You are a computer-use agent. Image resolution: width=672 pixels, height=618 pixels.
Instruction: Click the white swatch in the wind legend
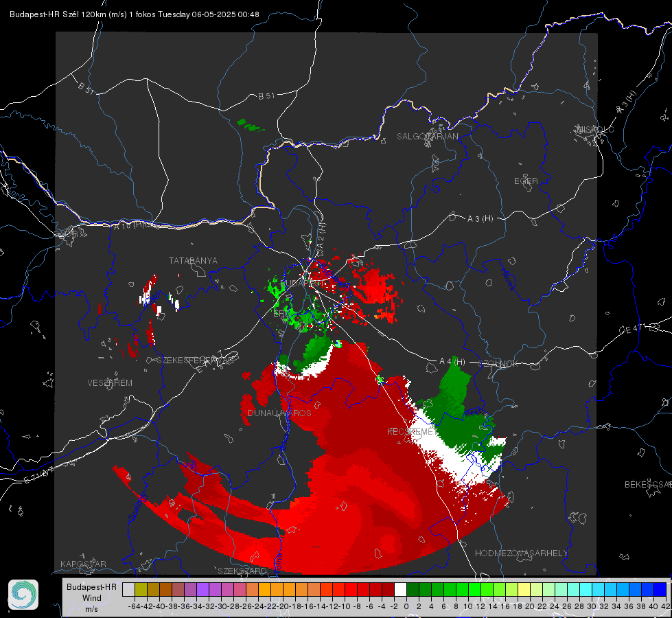pyautogui.click(x=400, y=589)
